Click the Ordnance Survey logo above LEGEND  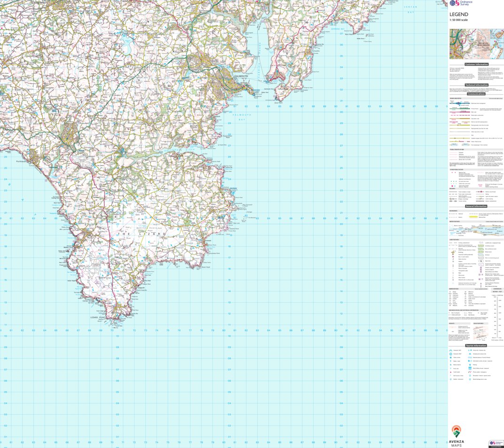click(461, 3)
